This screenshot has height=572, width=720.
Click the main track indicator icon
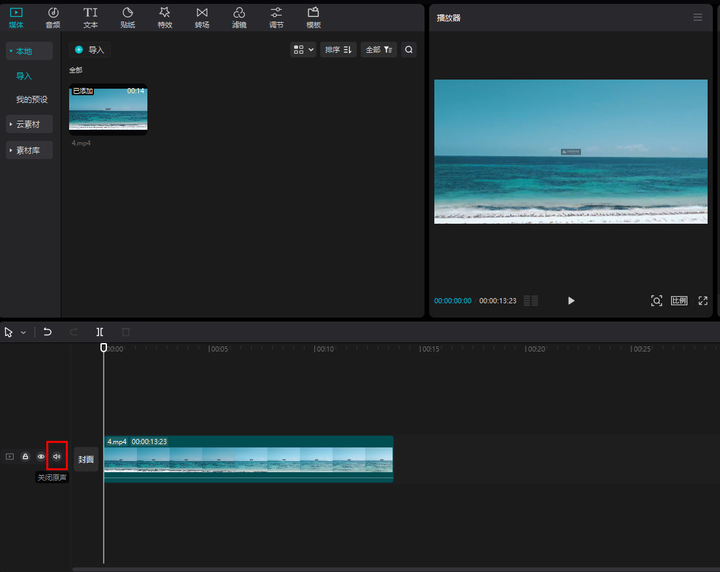(10, 456)
